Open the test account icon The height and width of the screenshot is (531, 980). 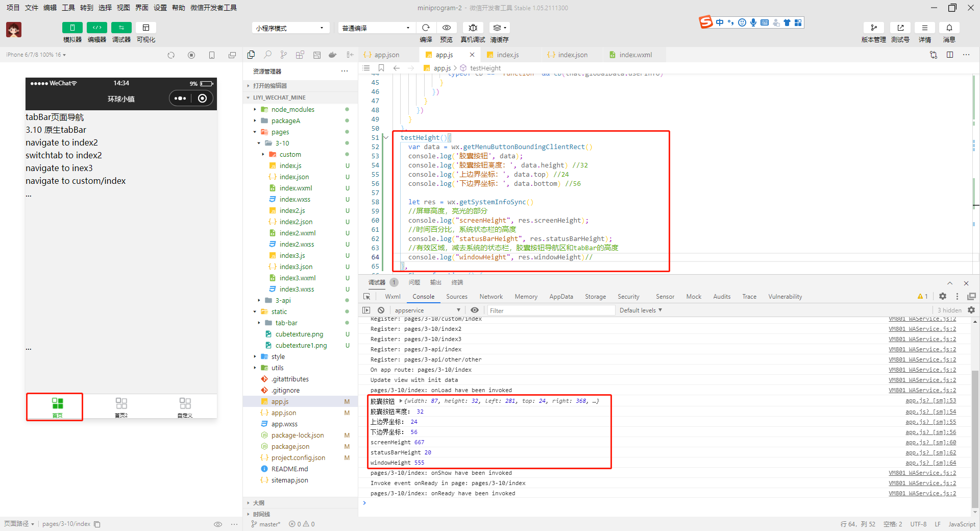click(x=900, y=28)
